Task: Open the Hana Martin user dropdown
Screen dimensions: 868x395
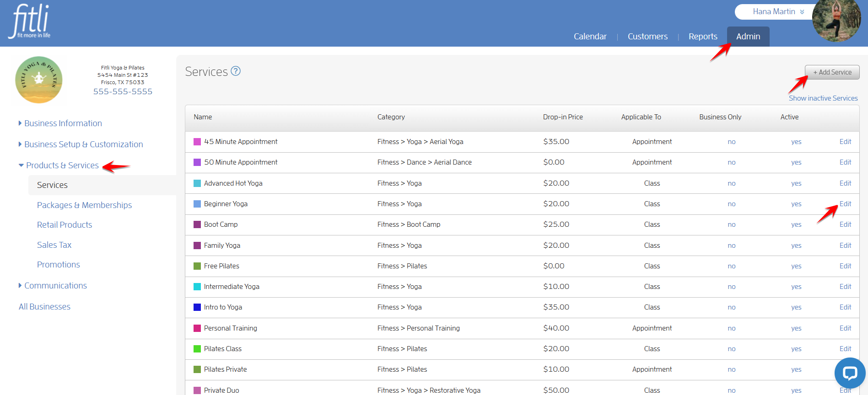Action: click(x=778, y=11)
